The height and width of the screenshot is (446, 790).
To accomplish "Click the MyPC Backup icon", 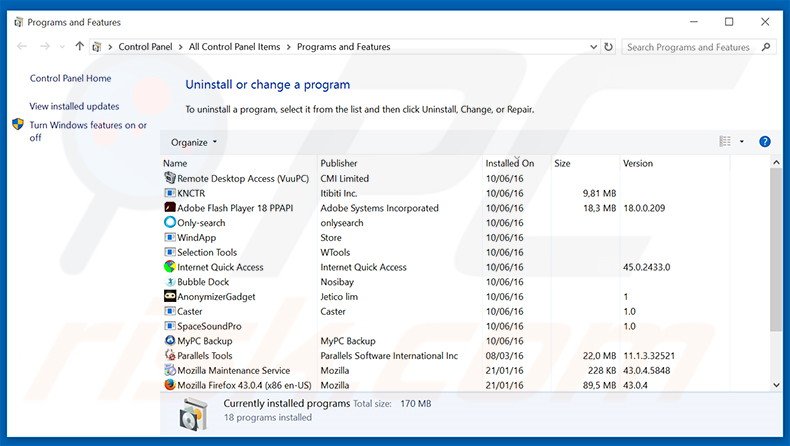I will pos(170,341).
